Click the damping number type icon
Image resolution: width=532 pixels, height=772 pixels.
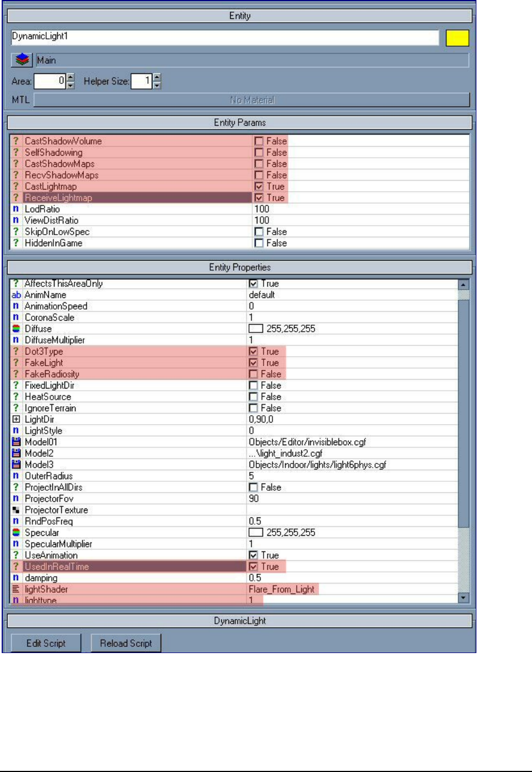(16, 578)
